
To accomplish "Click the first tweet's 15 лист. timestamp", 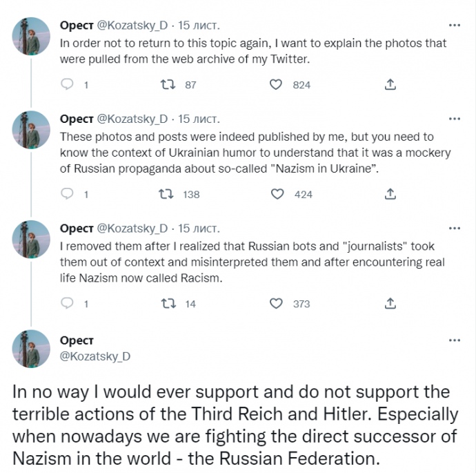I will pos(199,26).
